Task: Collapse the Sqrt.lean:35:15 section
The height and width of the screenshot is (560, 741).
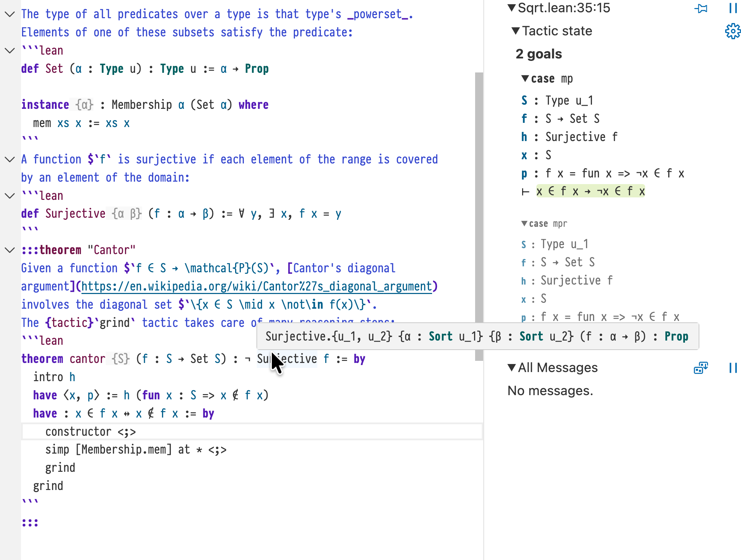Action: coord(511,8)
